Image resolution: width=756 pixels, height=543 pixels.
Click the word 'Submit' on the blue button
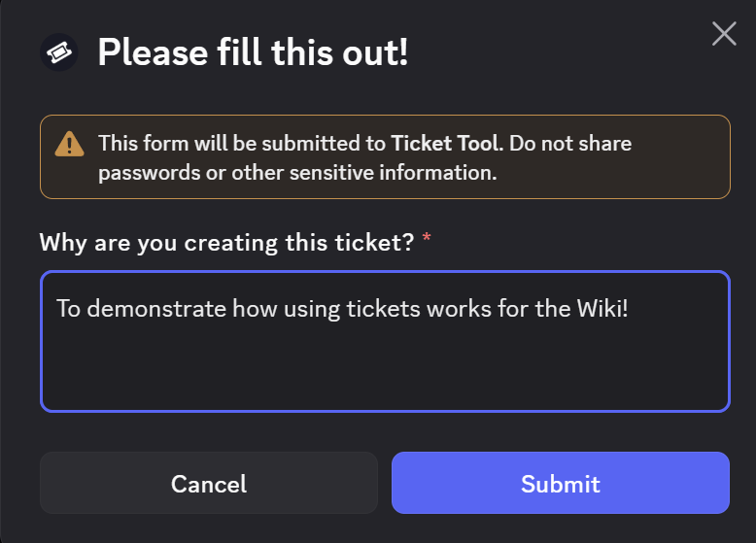coord(560,483)
